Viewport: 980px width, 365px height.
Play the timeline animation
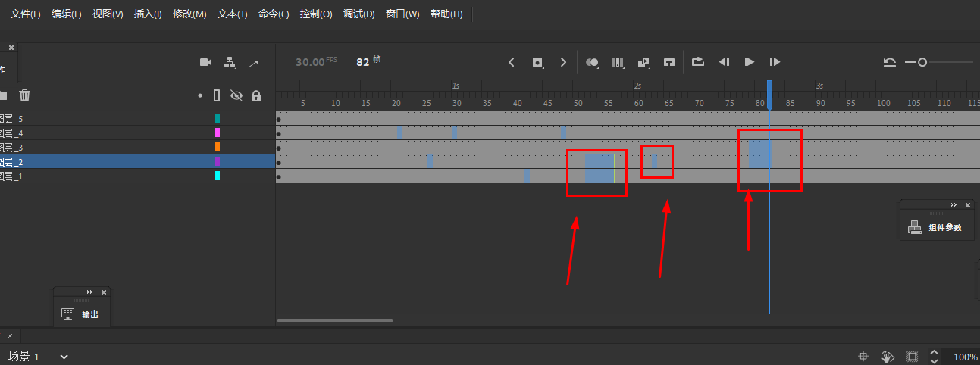click(x=750, y=62)
